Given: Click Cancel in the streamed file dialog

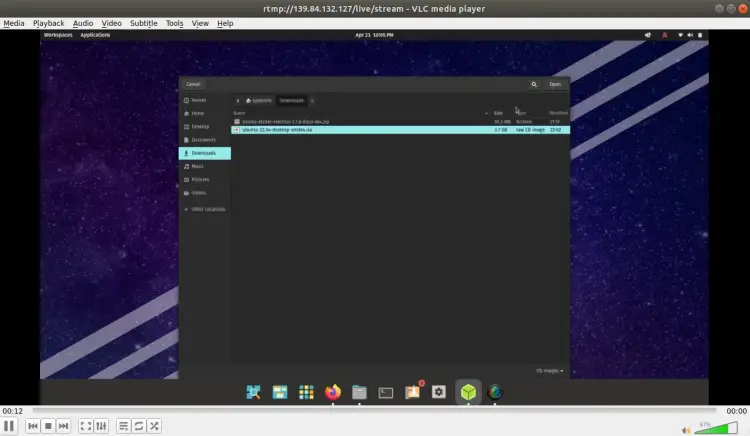Looking at the screenshot, I should (193, 84).
